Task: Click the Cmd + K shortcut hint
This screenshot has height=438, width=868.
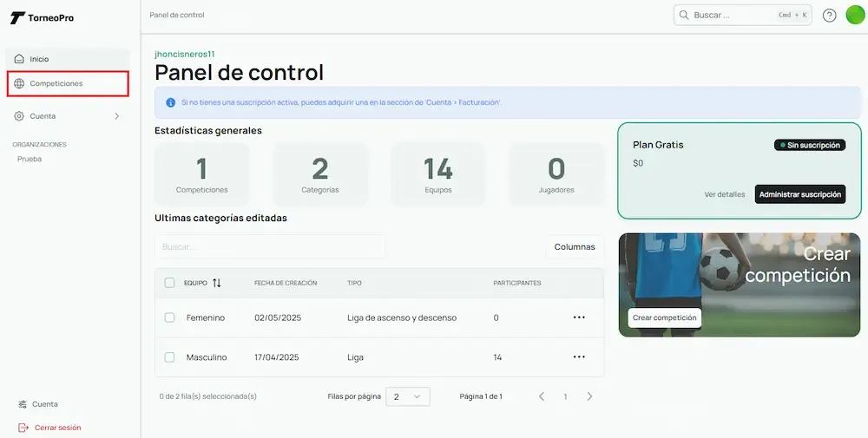Action: 792,15
